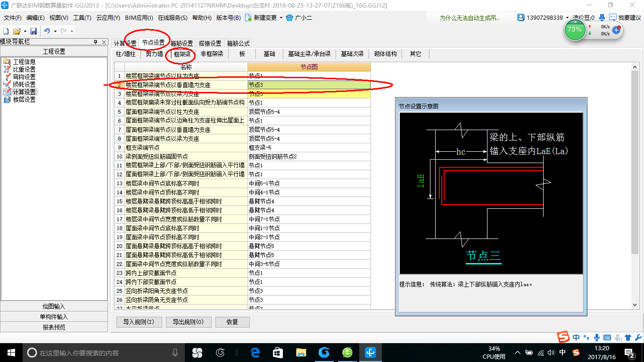The width and height of the screenshot is (644, 362).
Task: Select the 剪力墙 component tab
Action: point(154,54)
